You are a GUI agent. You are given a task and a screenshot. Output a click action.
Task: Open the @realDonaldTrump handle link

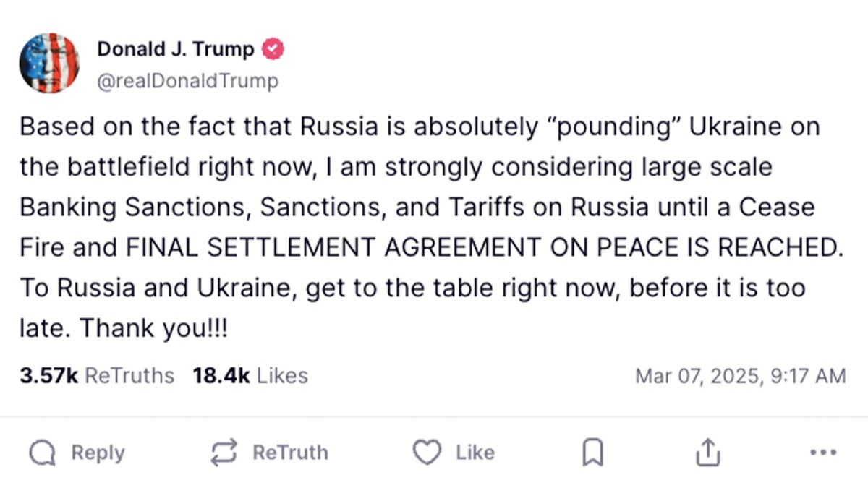point(187,81)
